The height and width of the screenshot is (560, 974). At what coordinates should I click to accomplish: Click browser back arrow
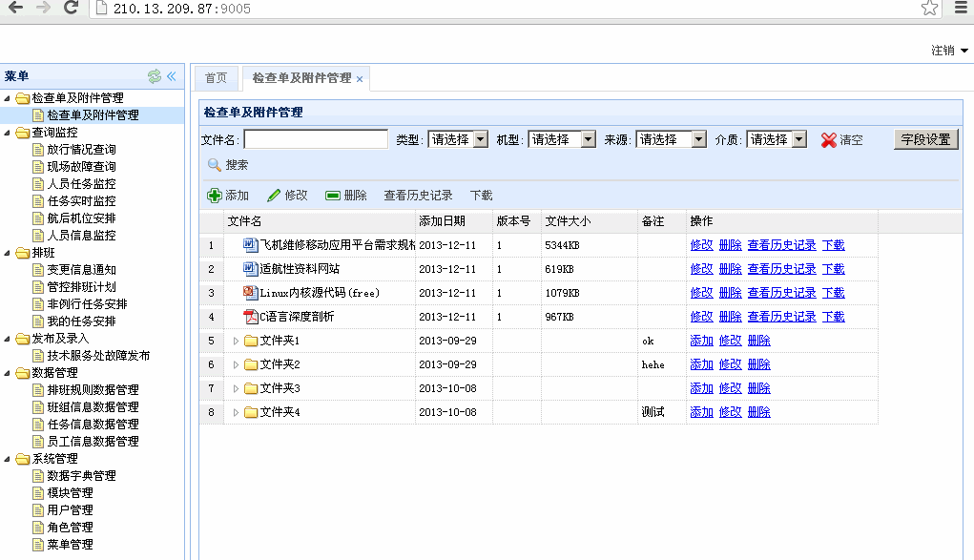point(15,8)
